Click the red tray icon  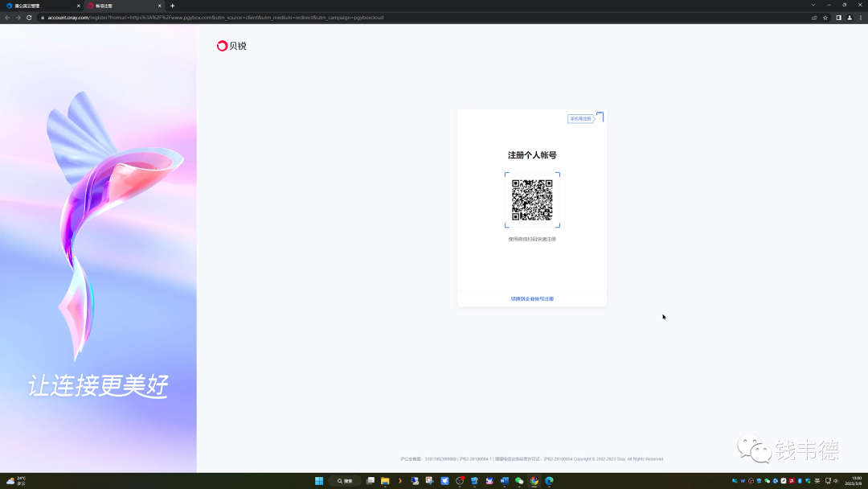(x=792, y=481)
